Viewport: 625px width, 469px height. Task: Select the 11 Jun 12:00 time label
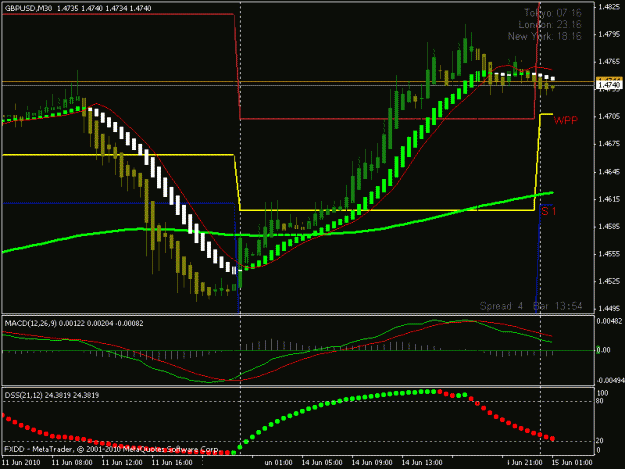click(x=122, y=463)
